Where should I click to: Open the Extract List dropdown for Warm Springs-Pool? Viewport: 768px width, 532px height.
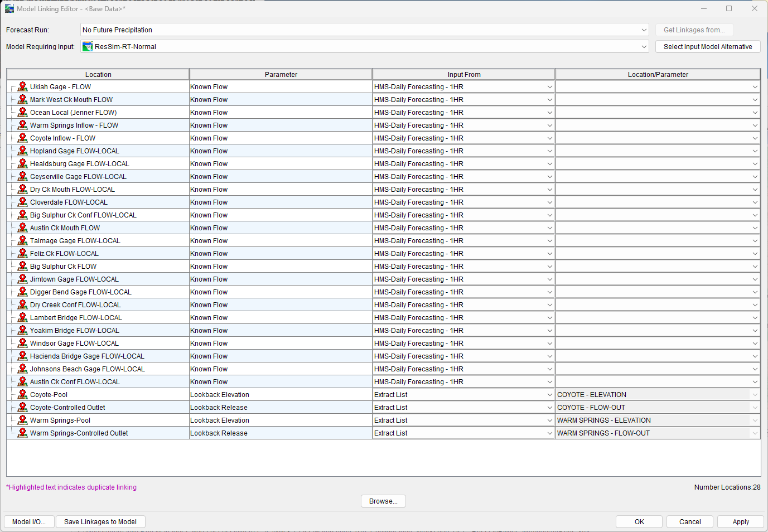click(x=550, y=419)
